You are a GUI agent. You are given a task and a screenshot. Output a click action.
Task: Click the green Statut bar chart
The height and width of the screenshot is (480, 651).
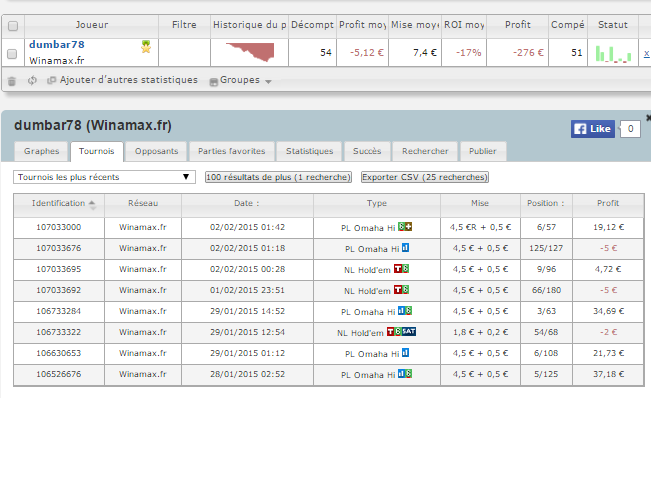click(613, 54)
